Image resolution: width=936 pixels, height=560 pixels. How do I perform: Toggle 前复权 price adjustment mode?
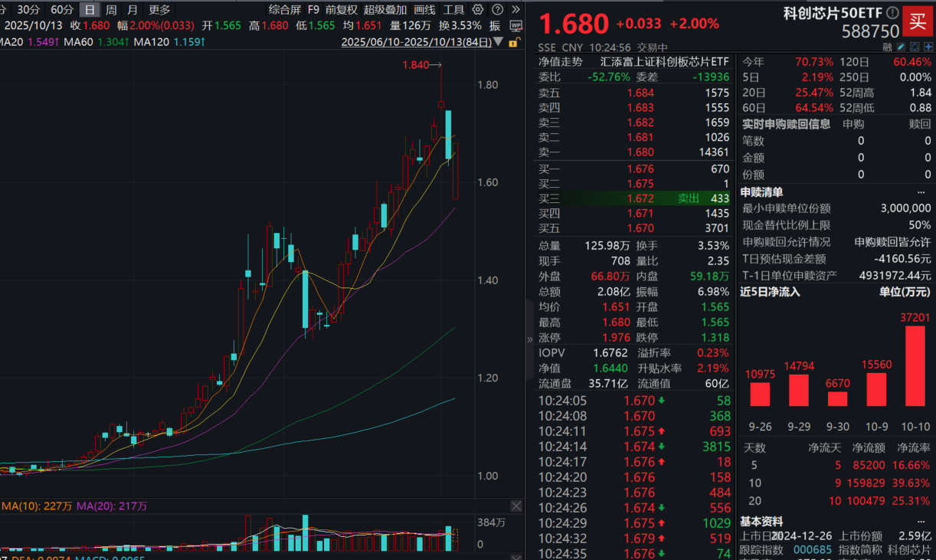tap(341, 10)
